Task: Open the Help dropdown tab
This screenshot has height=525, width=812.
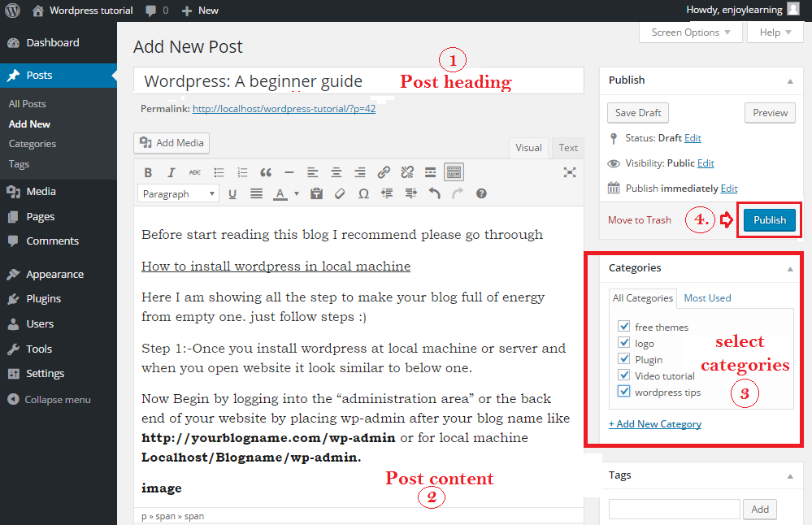Action: pos(775,33)
